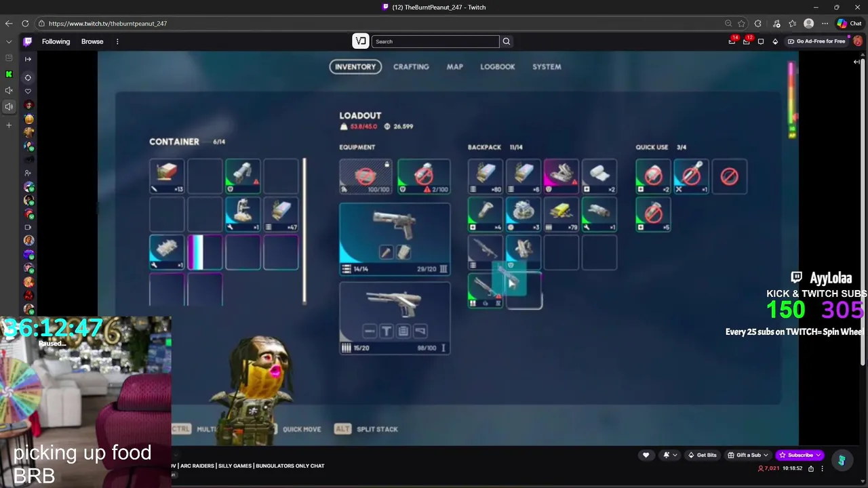Open the floating chat extension bubble

point(842,460)
